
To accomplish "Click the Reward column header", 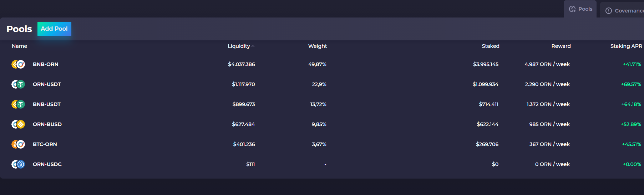I will [561, 46].
